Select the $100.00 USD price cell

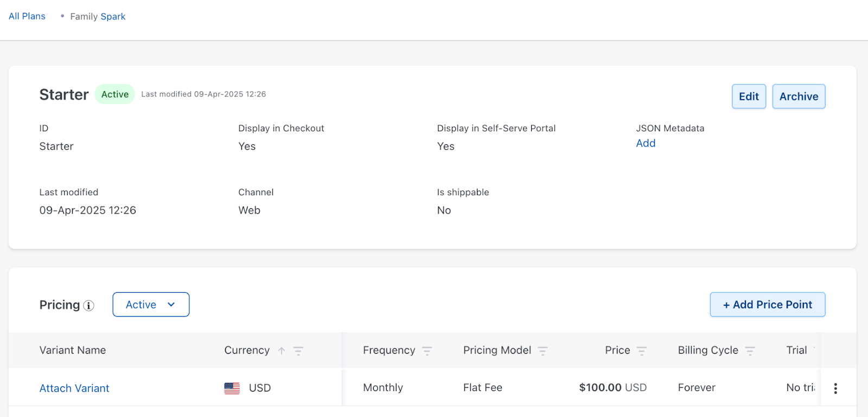tap(612, 388)
